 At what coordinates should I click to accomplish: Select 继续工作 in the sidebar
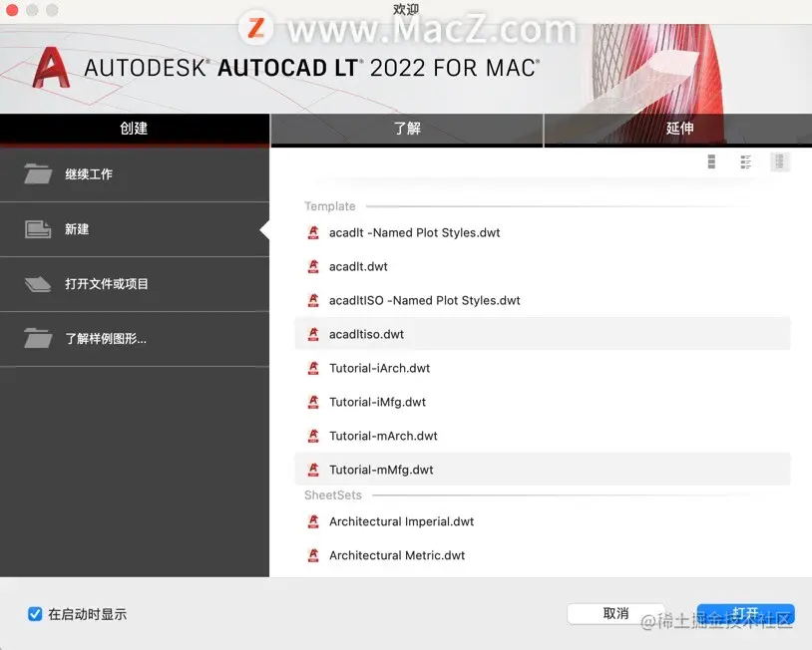pos(135,174)
